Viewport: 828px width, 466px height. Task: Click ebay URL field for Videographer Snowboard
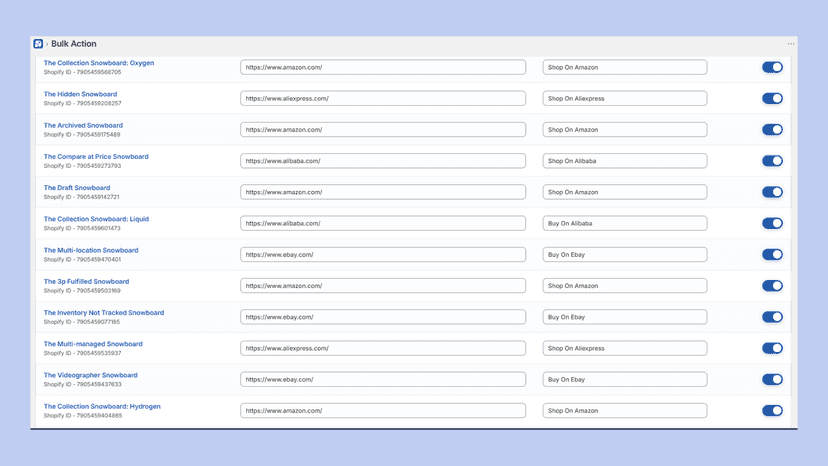tap(383, 379)
